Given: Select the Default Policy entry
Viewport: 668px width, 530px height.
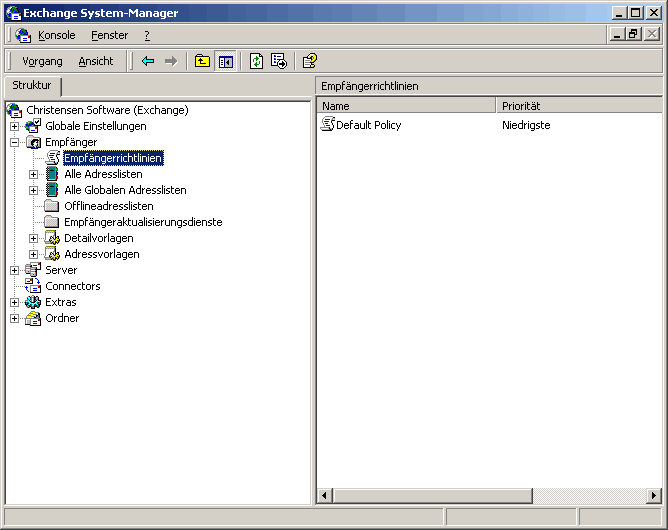Looking at the screenshot, I should tap(369, 125).
